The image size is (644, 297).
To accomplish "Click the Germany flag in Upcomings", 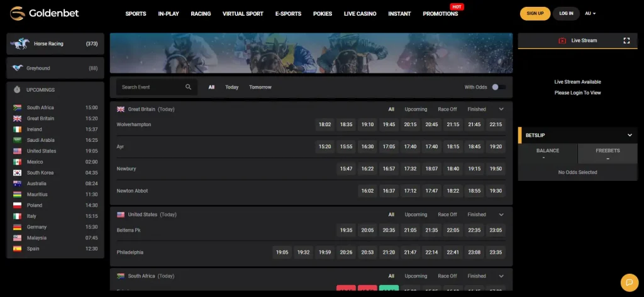I will (x=17, y=227).
